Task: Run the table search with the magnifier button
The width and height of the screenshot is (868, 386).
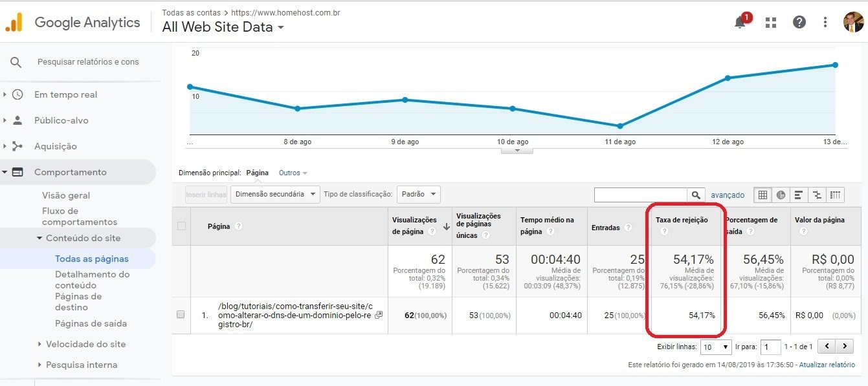Action: tap(696, 195)
